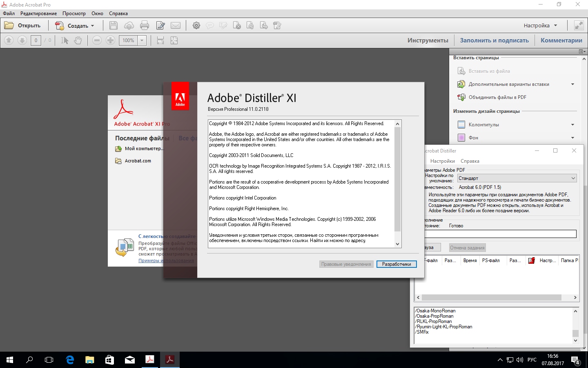Click the edit/sign document toolbar icon
Image resolution: width=588 pixels, height=368 pixels.
pos(160,25)
